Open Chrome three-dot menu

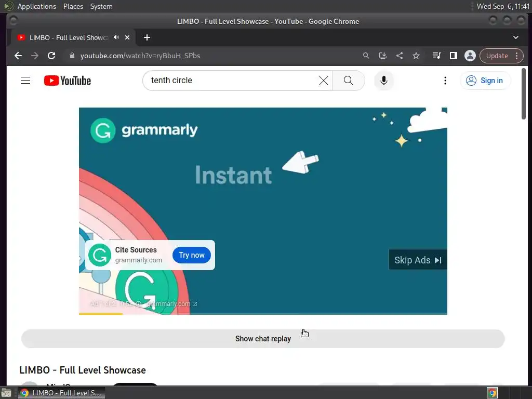517,56
